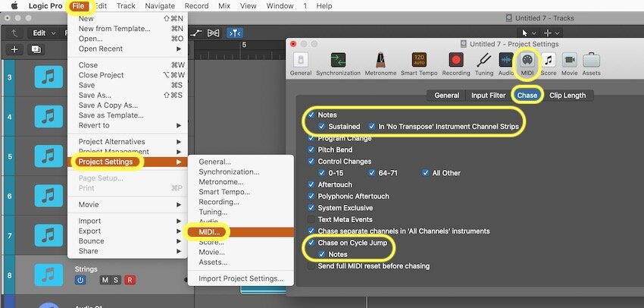Toggle the Notes chase checkbox

tap(311, 115)
